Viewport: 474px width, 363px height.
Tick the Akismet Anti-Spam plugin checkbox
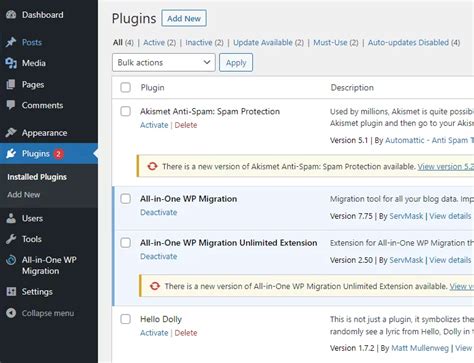pos(125,111)
